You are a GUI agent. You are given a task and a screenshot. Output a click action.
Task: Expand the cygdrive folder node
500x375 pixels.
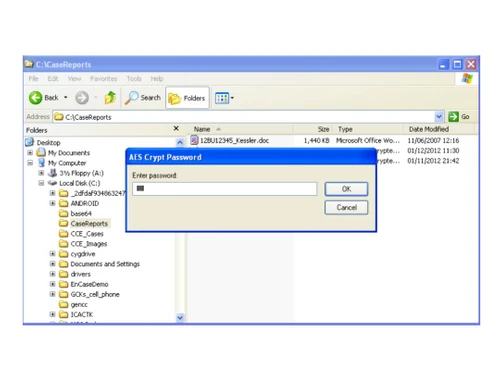52,254
